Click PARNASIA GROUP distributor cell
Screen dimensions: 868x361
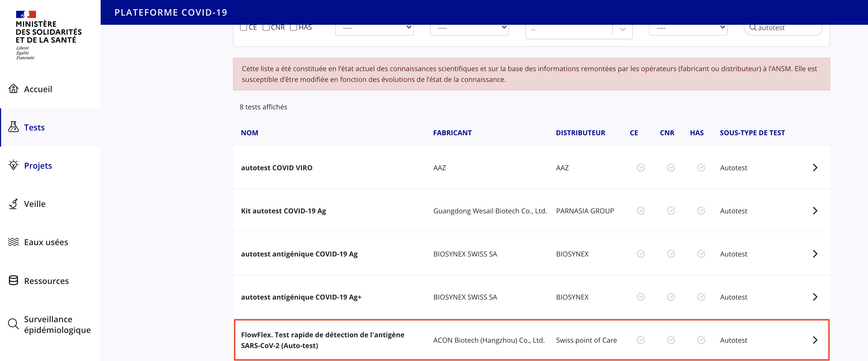point(585,211)
